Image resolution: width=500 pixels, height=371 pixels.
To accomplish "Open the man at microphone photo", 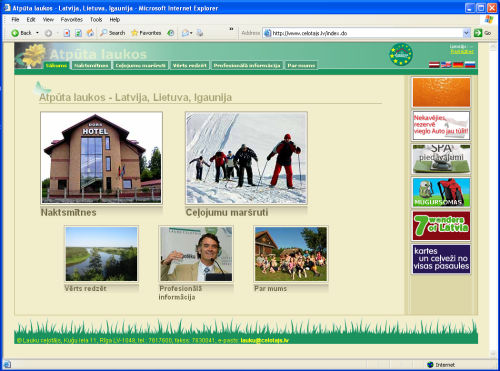I will pyautogui.click(x=196, y=254).
